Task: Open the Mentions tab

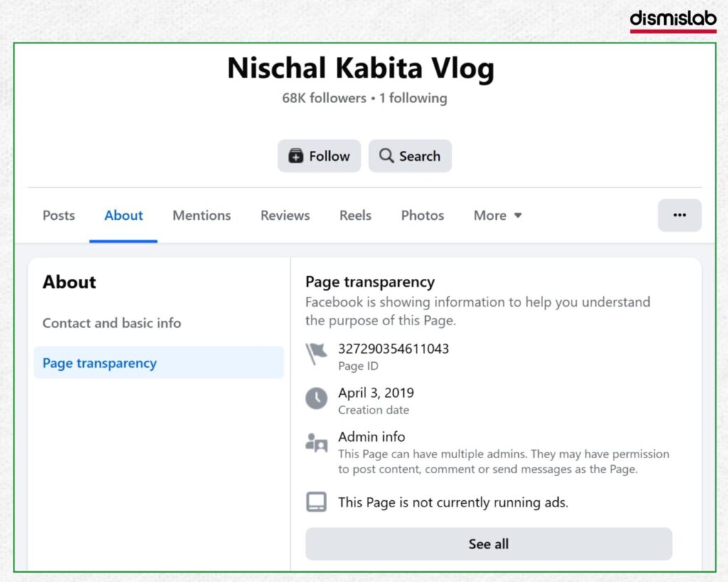Action: pyautogui.click(x=201, y=216)
